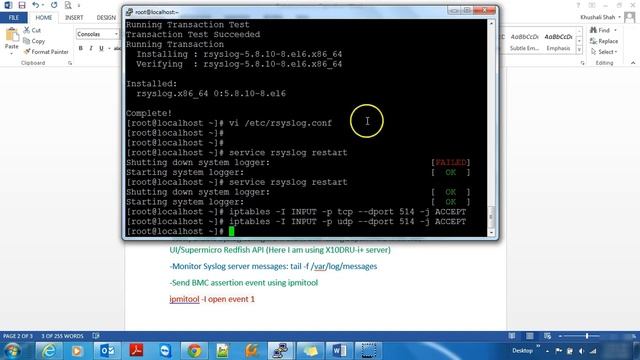This screenshot has height=360, width=640.
Task: Toggle Italic formatting
Action: click(x=91, y=48)
